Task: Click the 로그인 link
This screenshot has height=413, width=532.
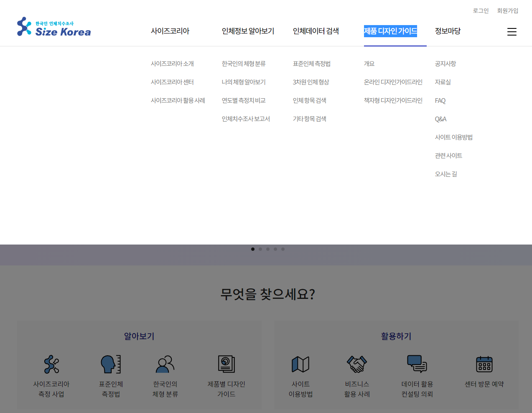Action: click(481, 11)
